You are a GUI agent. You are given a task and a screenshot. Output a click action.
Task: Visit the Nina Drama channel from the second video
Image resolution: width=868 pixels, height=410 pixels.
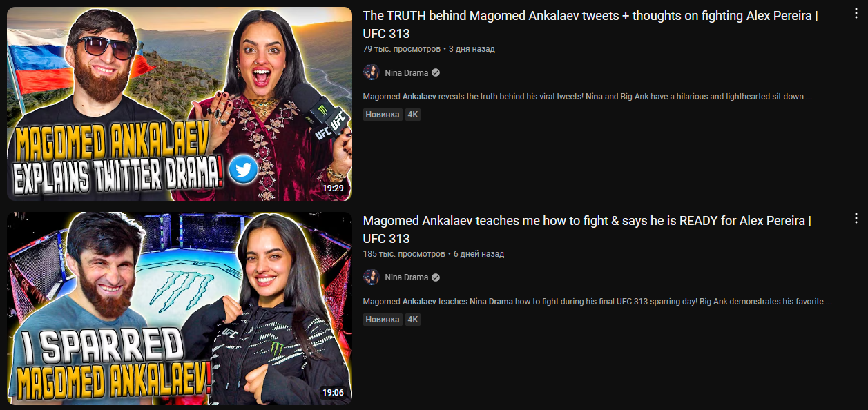tap(407, 277)
